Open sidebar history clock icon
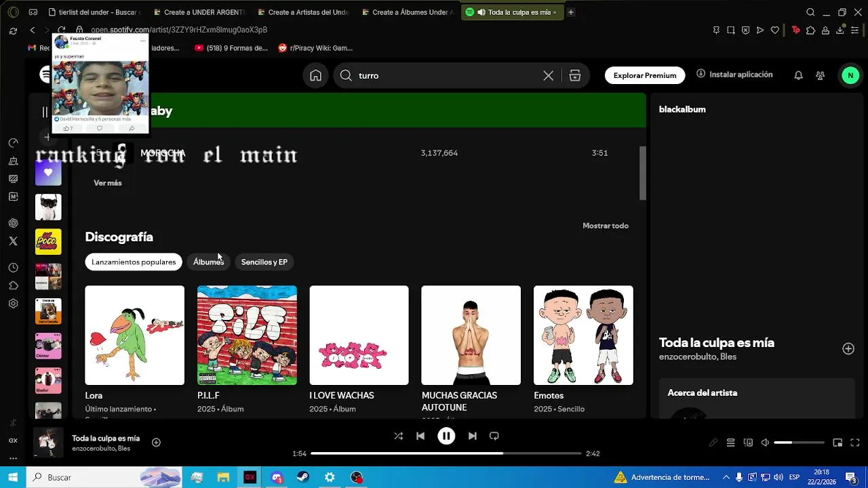868x488 pixels. pyautogui.click(x=13, y=268)
